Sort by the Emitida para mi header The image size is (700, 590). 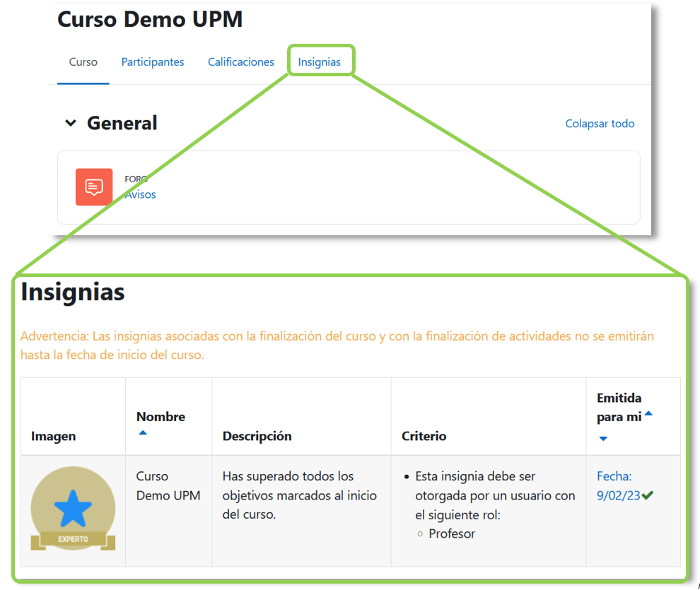point(619,408)
